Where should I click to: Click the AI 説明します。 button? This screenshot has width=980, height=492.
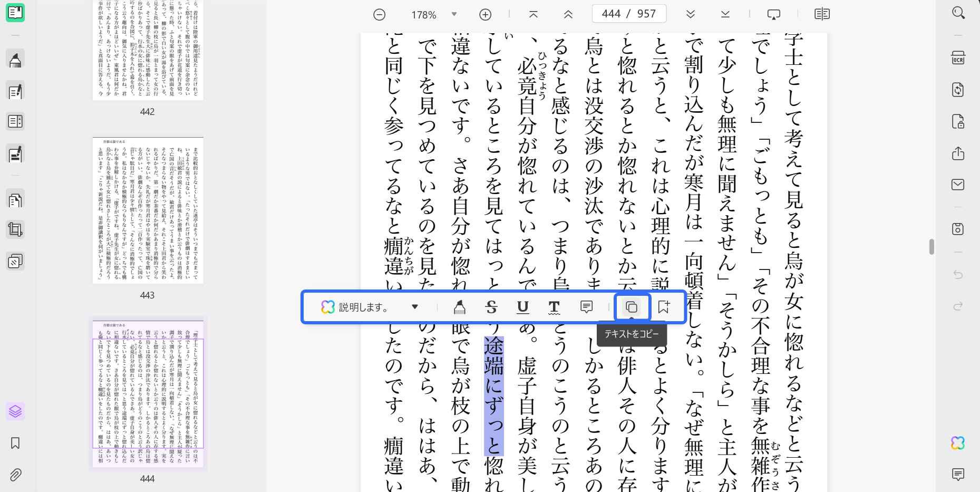point(354,307)
